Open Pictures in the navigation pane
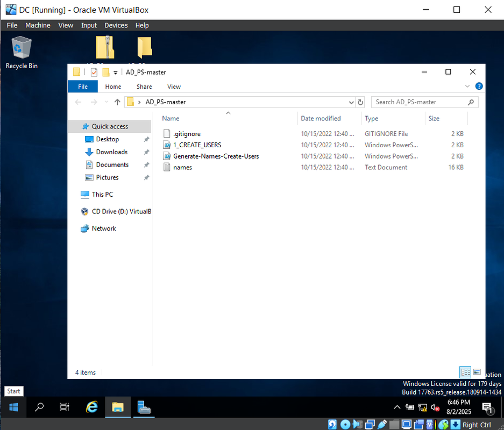Image resolution: width=504 pixels, height=430 pixels. (x=107, y=177)
